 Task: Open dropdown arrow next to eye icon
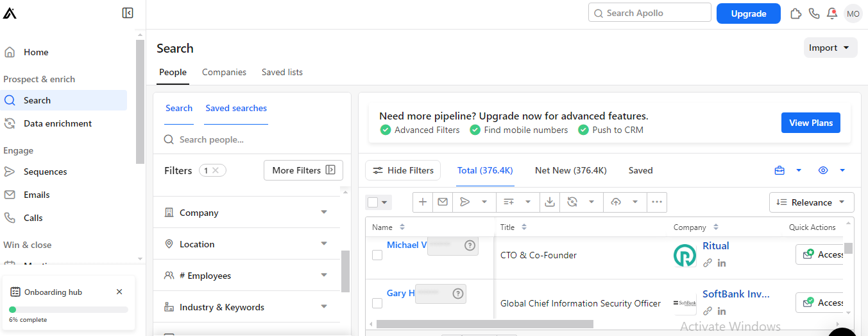[x=842, y=170]
